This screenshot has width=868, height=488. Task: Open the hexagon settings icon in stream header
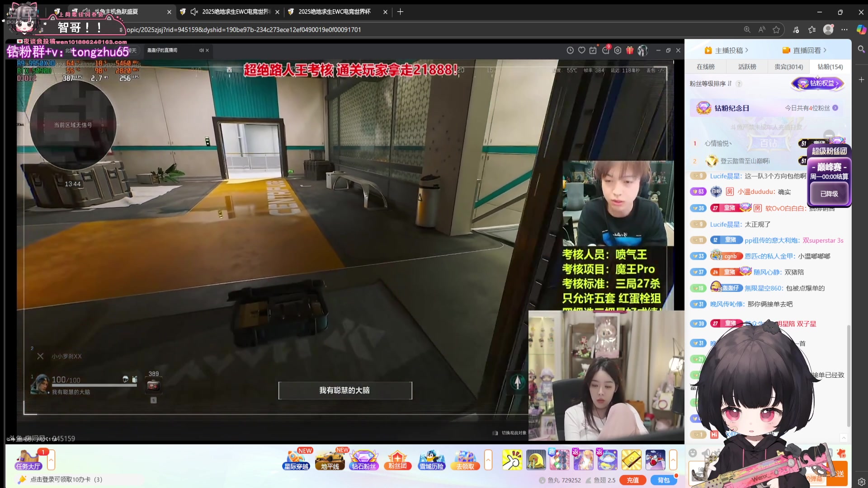[x=618, y=50]
